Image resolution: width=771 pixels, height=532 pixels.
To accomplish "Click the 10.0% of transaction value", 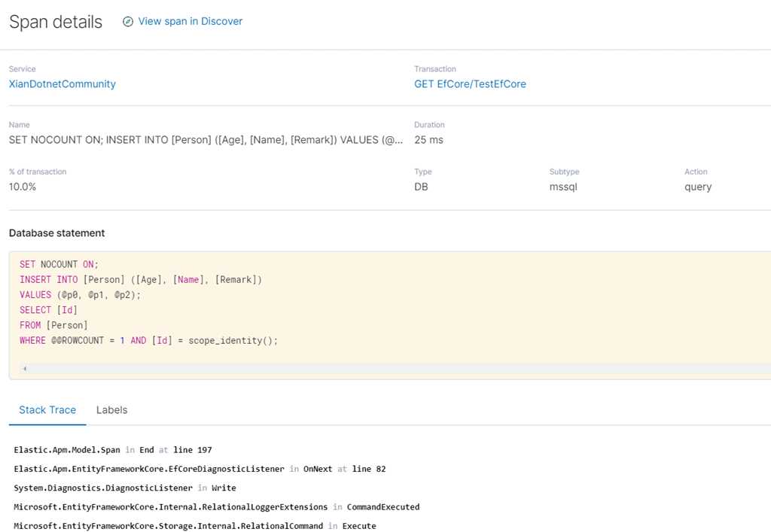I will [22, 187].
